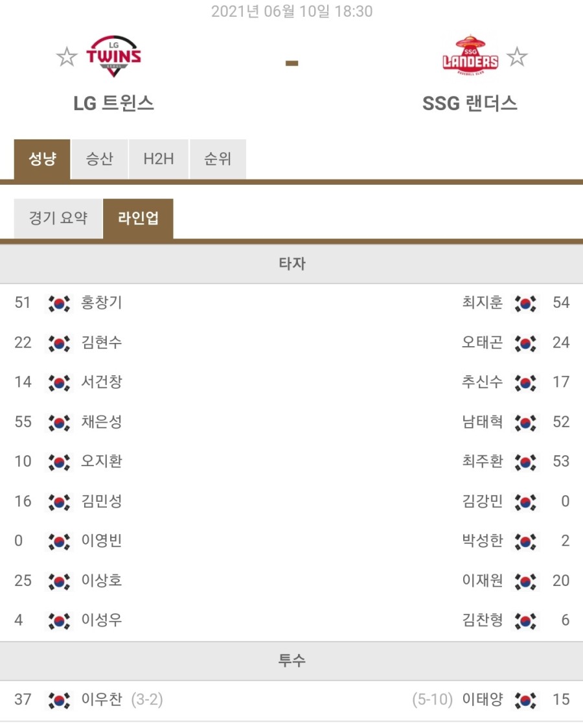Click the flag icon beside pitcher 이우찬

60,700
